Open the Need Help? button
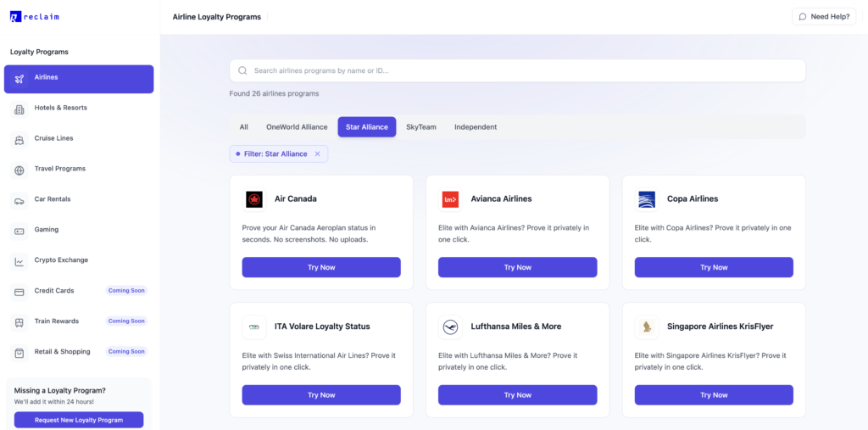 (824, 17)
